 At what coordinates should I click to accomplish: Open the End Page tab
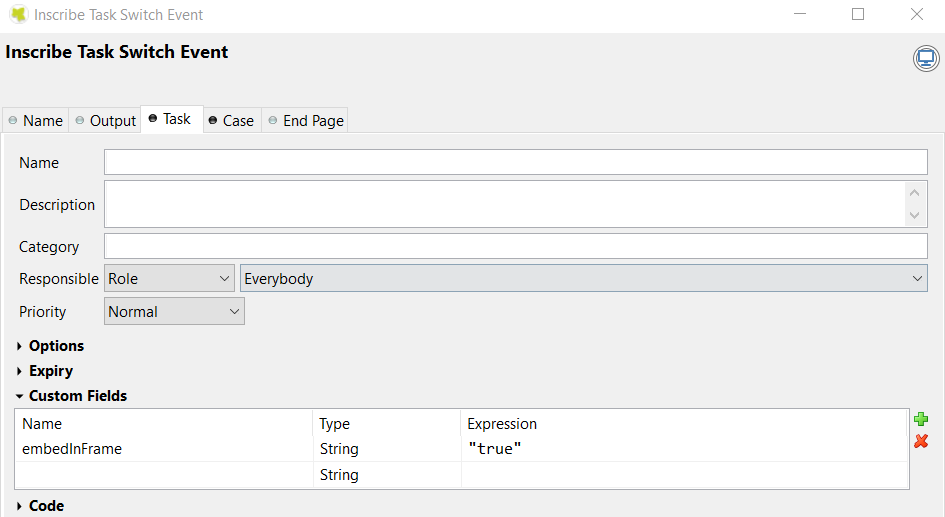[x=305, y=121]
